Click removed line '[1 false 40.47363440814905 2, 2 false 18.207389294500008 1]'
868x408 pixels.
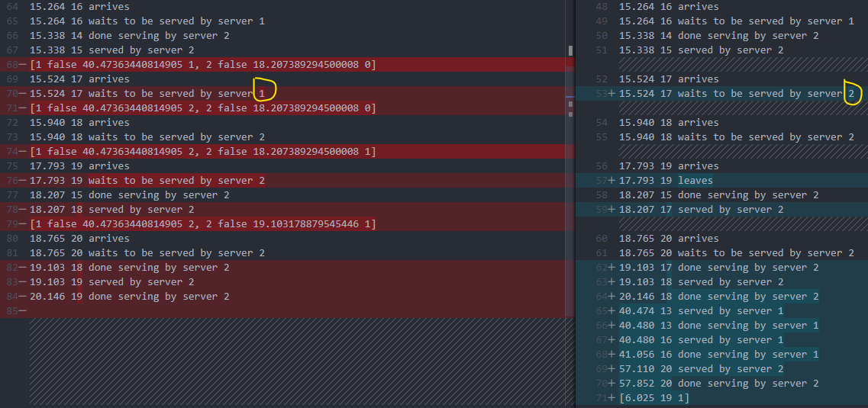click(x=202, y=152)
